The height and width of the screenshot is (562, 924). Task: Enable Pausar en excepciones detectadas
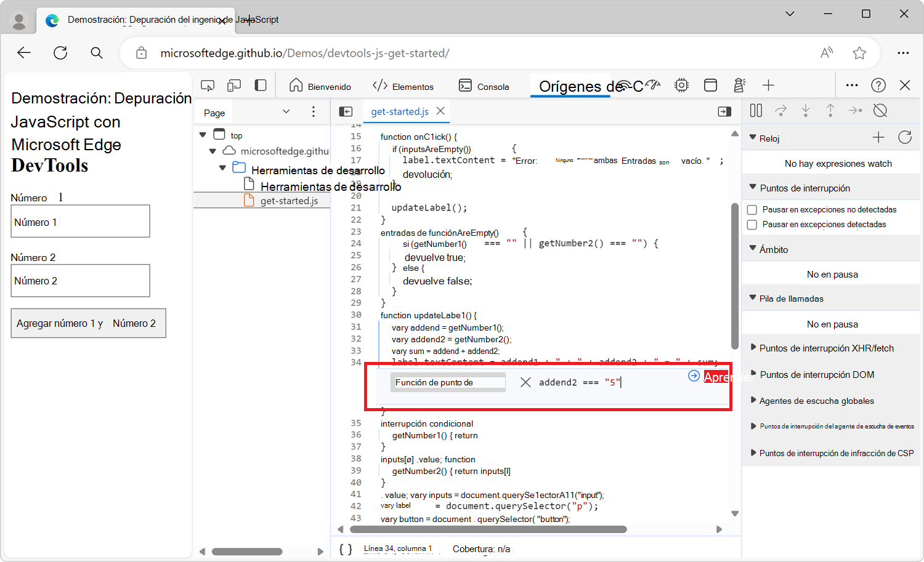tap(752, 224)
